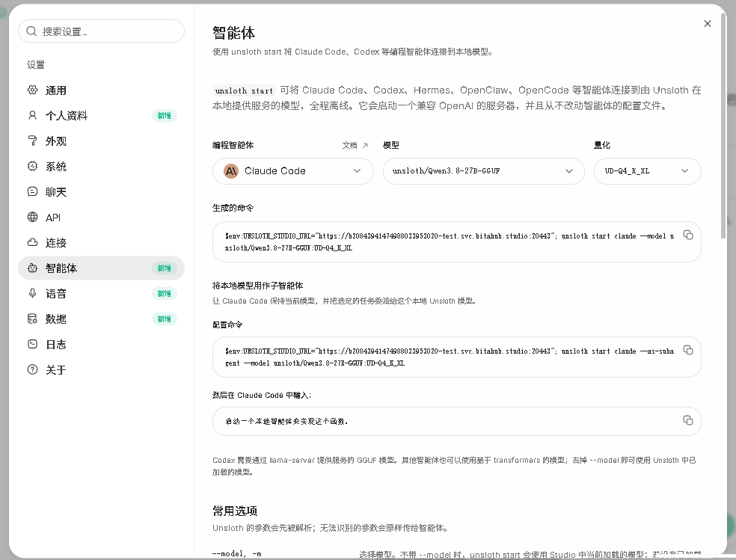This screenshot has height=560, width=736.
Task: Open the 个人资料 settings section
Action: point(101,115)
